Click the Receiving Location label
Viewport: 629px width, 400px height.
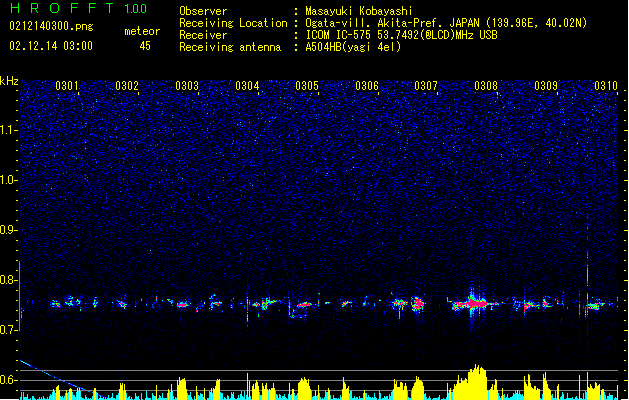(233, 23)
